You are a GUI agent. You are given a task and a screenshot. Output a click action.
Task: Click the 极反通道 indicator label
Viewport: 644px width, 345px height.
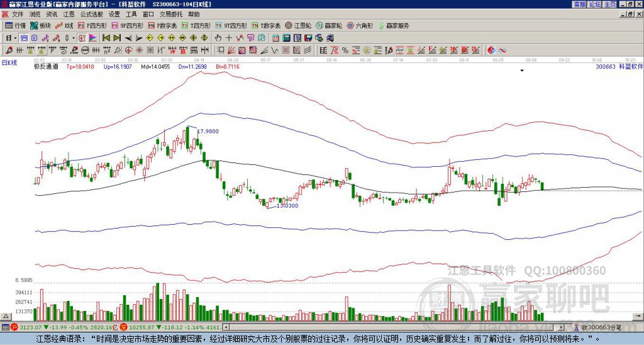(x=46, y=66)
